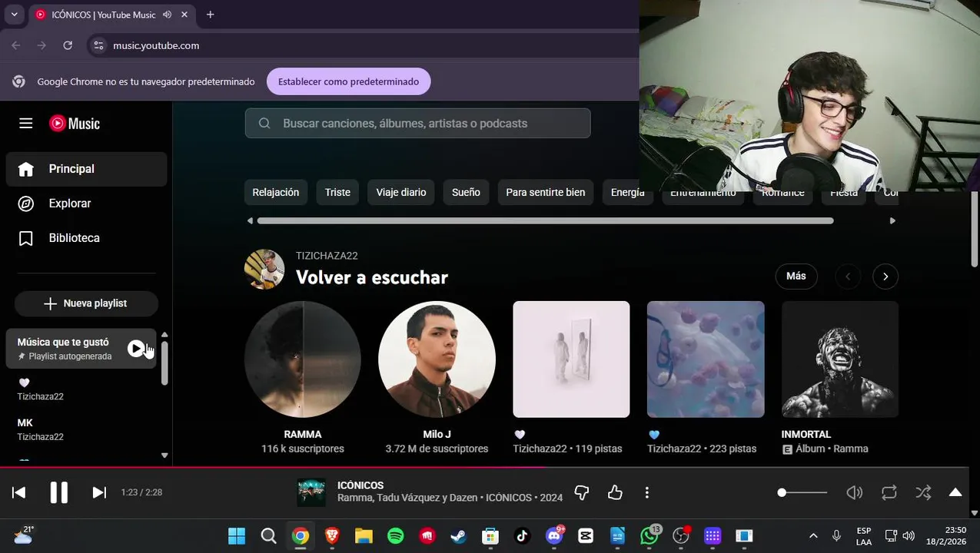Open TikTok from taskbar
Viewport: 980px width, 553px height.
click(523, 536)
